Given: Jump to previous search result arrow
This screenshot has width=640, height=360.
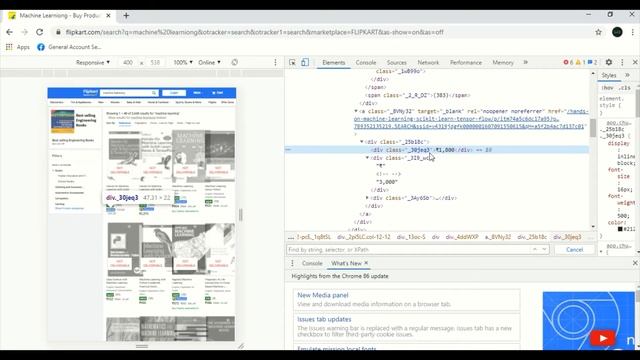Looking at the screenshot, I should coord(535,249).
